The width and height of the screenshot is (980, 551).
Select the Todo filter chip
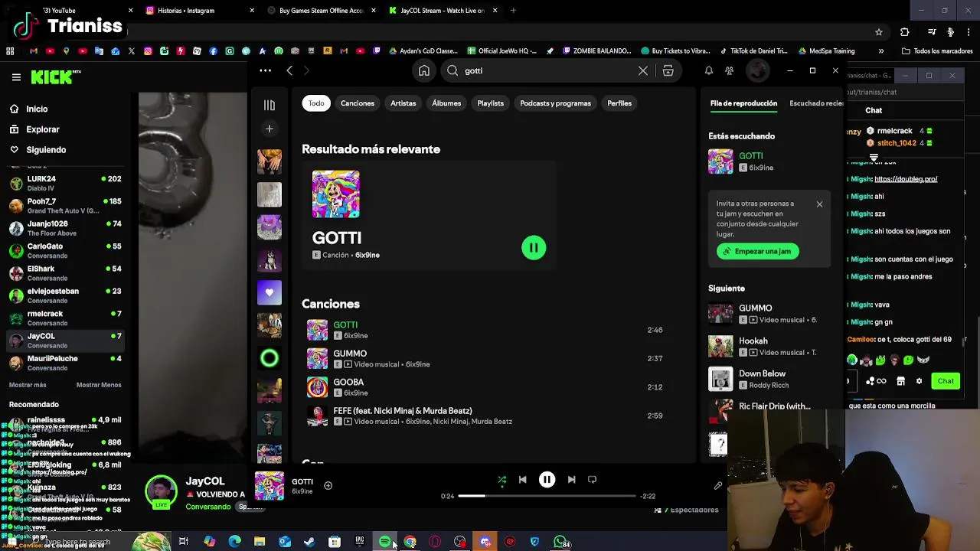[x=316, y=103]
